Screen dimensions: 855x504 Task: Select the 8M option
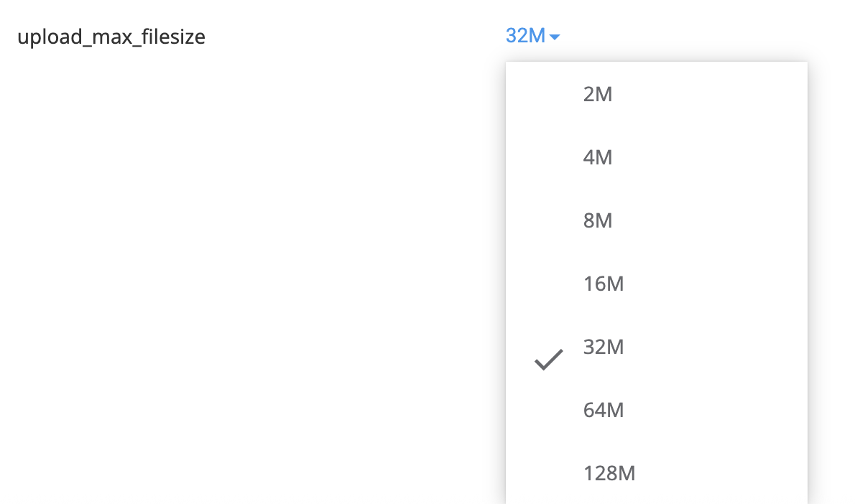tap(597, 220)
